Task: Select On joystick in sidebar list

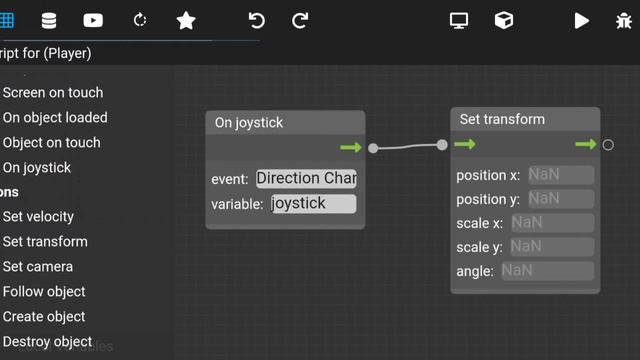Action: [37, 168]
